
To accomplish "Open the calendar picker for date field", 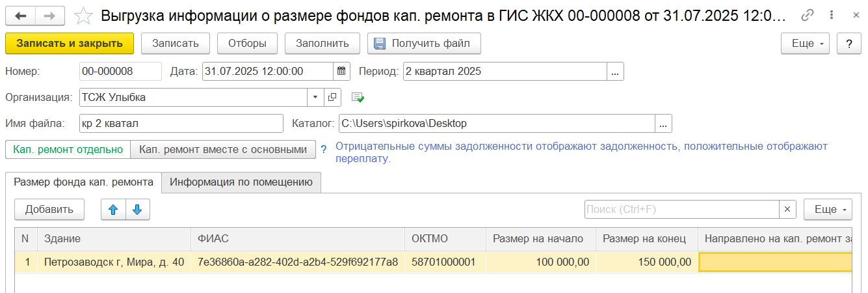I will tap(342, 71).
